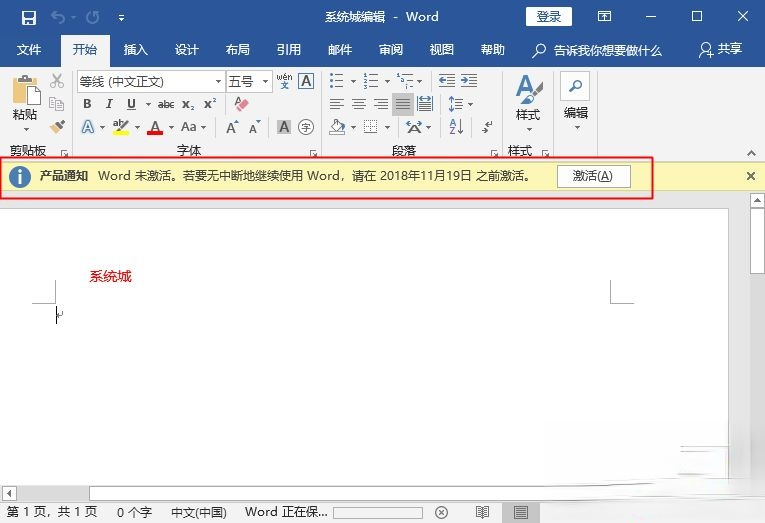Show or hide paragraph marks
Viewport: 765px width, 523px height.
pos(487,127)
